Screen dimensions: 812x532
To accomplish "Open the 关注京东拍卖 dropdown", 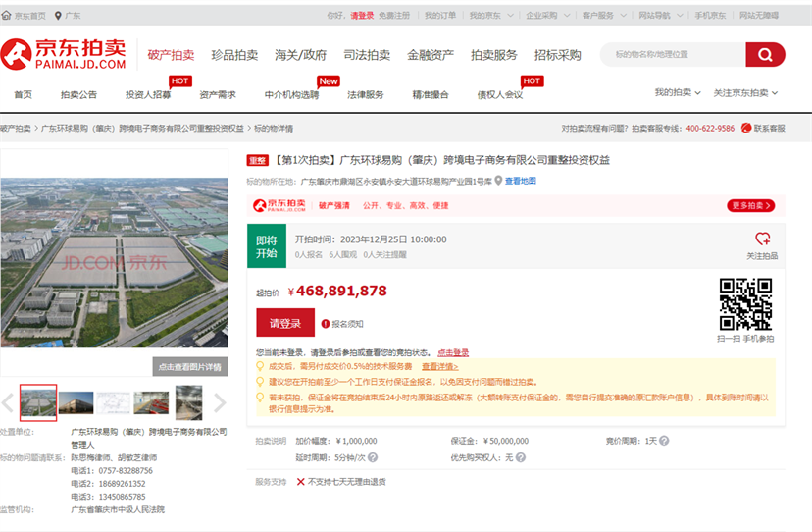I will click(x=745, y=93).
